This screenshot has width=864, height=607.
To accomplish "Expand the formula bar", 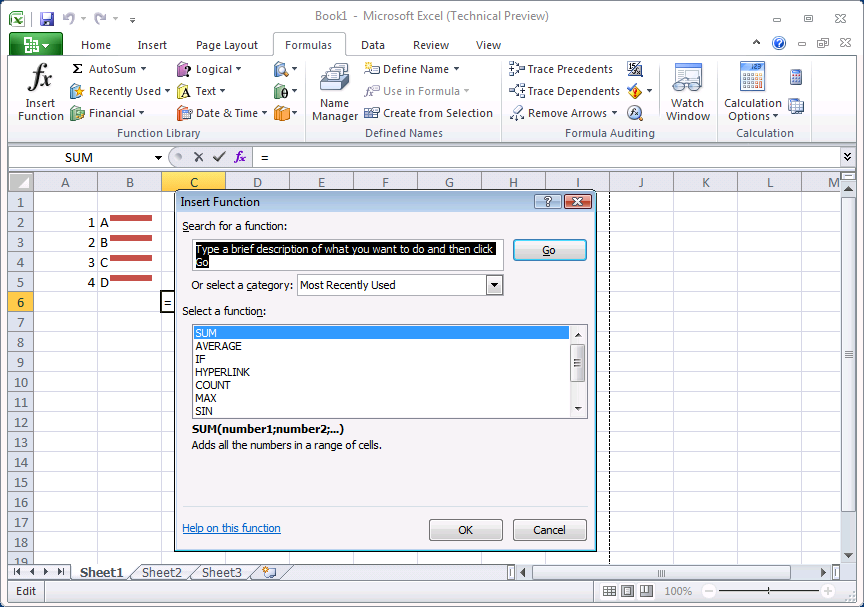I will pyautogui.click(x=847, y=157).
